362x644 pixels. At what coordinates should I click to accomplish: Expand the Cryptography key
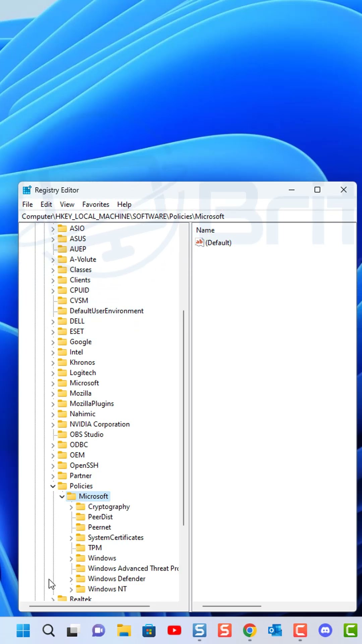click(x=71, y=507)
